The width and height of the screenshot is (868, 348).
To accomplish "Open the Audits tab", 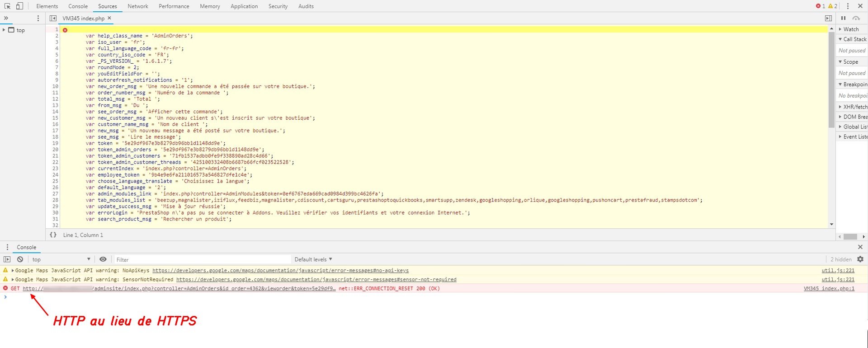I will [306, 6].
